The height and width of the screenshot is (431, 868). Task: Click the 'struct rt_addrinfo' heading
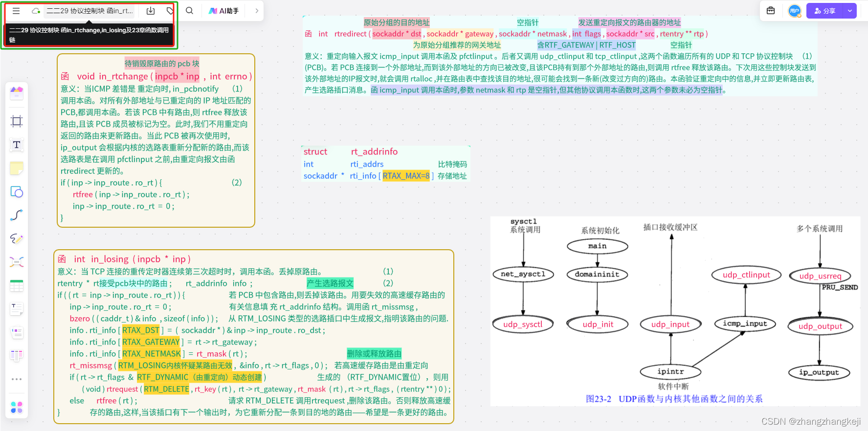351,151
